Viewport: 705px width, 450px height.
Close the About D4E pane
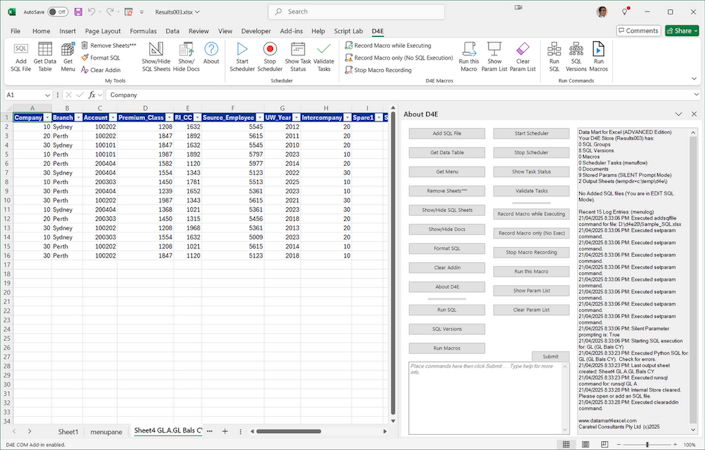[694, 114]
